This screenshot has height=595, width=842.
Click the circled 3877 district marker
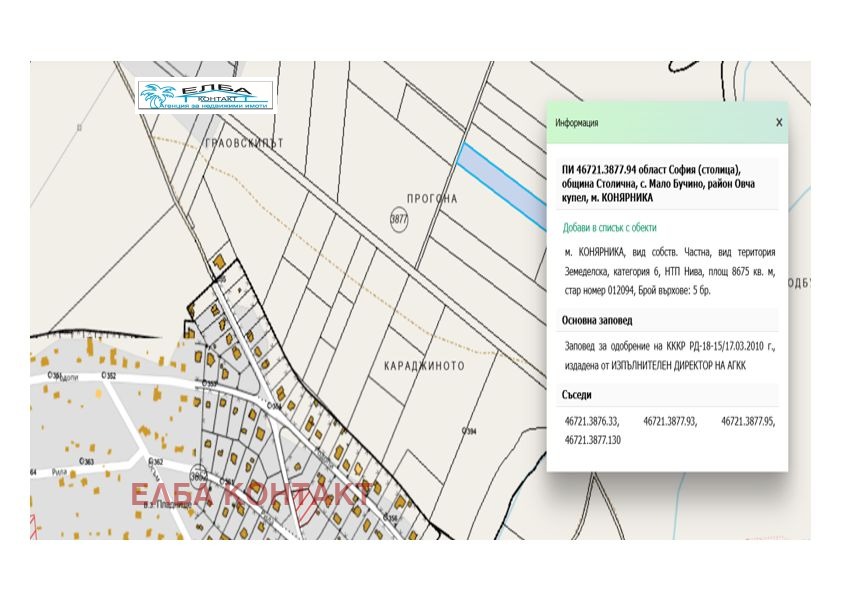(399, 219)
